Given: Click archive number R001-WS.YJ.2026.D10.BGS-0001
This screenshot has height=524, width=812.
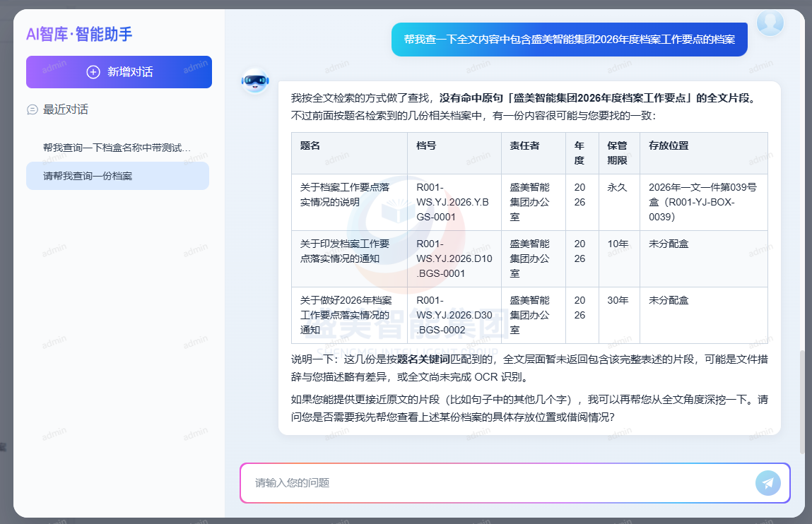Looking at the screenshot, I should pos(454,258).
